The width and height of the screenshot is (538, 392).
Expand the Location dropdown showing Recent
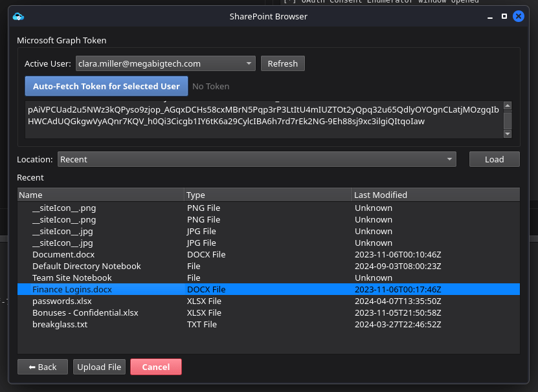click(x=256, y=159)
